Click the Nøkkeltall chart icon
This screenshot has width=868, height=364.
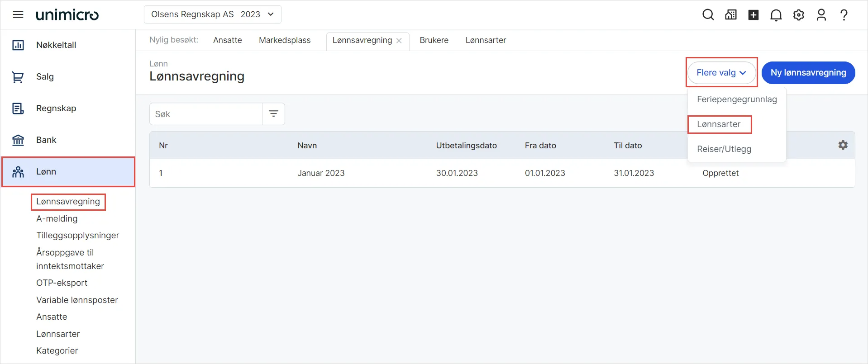[18, 45]
